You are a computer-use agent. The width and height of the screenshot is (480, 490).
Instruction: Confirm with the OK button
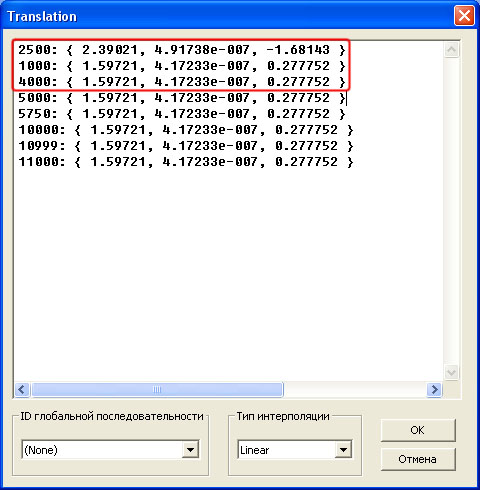(x=418, y=430)
